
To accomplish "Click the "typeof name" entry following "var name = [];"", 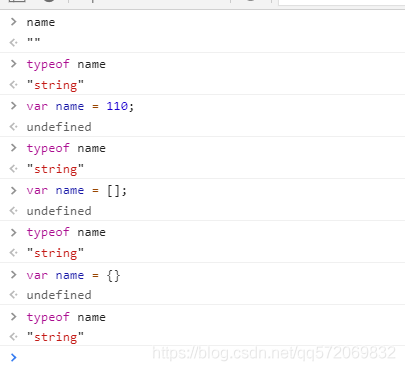I will (66, 232).
